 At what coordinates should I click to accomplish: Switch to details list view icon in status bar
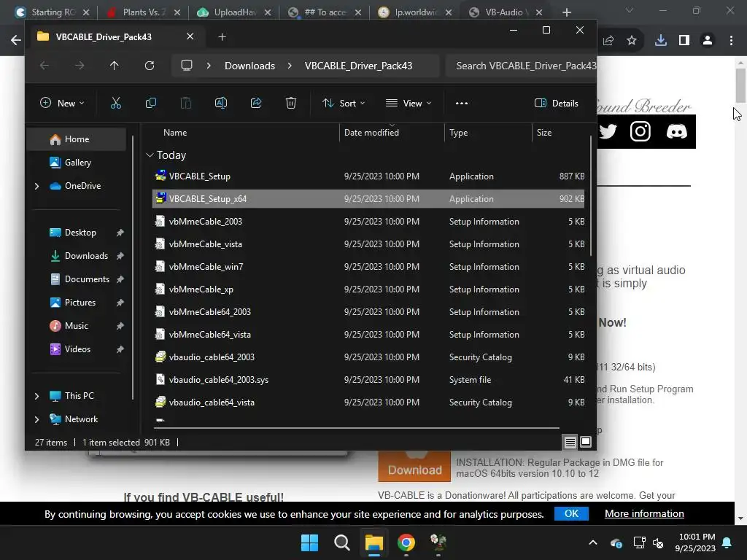(570, 443)
